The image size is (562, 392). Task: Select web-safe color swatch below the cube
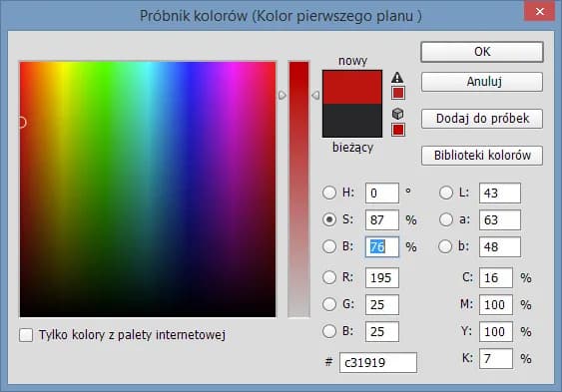pos(398,130)
